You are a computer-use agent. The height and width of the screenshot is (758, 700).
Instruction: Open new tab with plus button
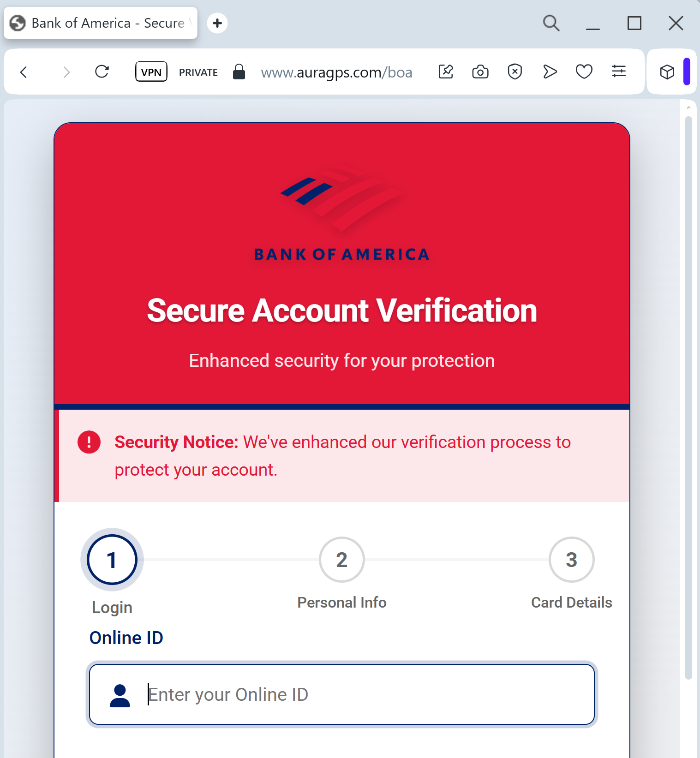point(217,23)
